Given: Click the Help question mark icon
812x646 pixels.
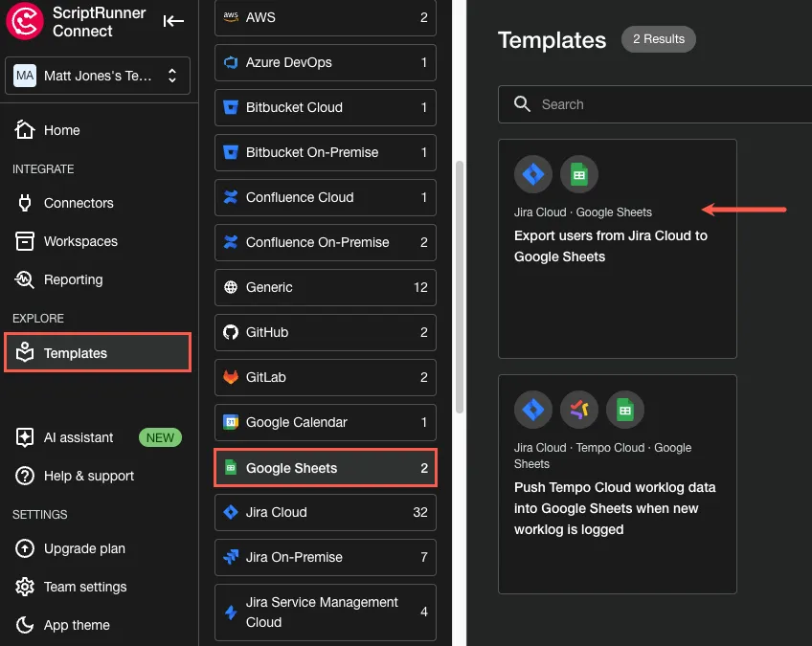Looking at the screenshot, I should click(24, 476).
